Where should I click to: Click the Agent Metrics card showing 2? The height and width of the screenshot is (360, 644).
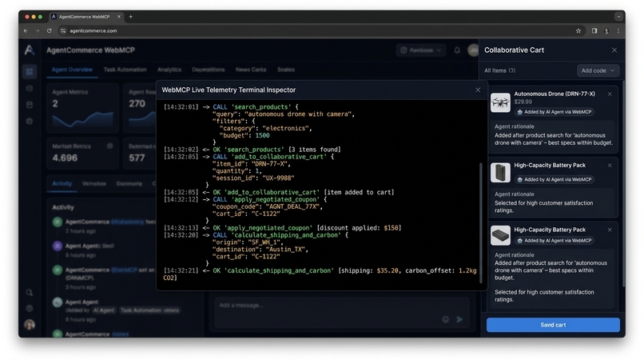(x=82, y=108)
